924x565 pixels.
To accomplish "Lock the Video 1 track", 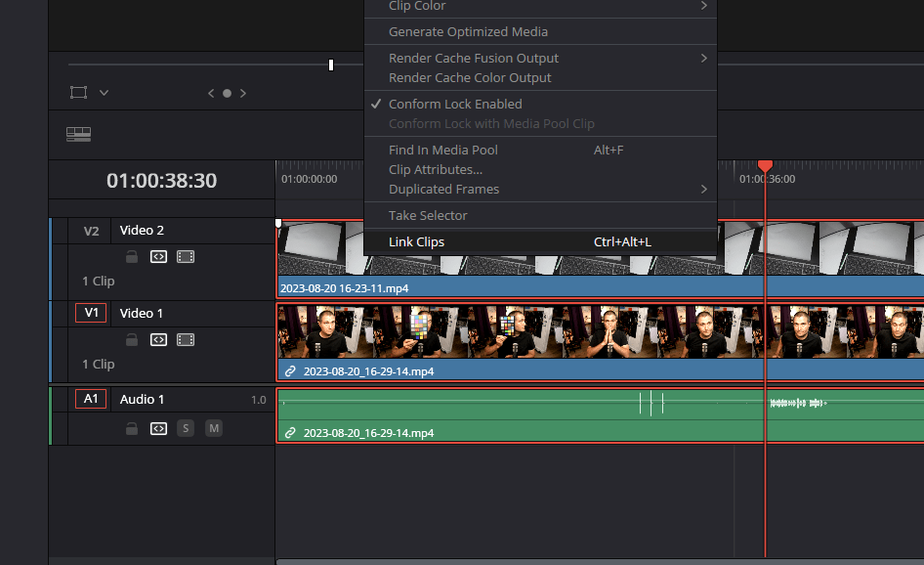I will point(132,340).
